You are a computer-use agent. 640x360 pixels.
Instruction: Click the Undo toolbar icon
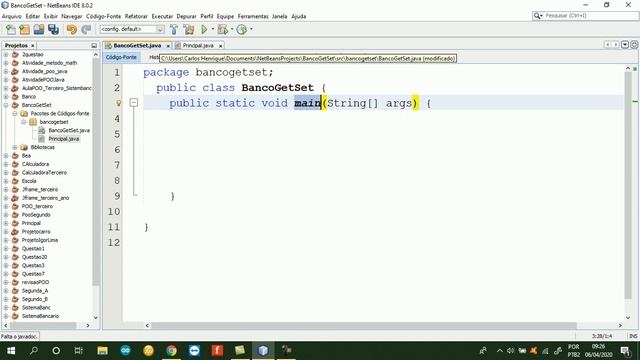pos(72,29)
